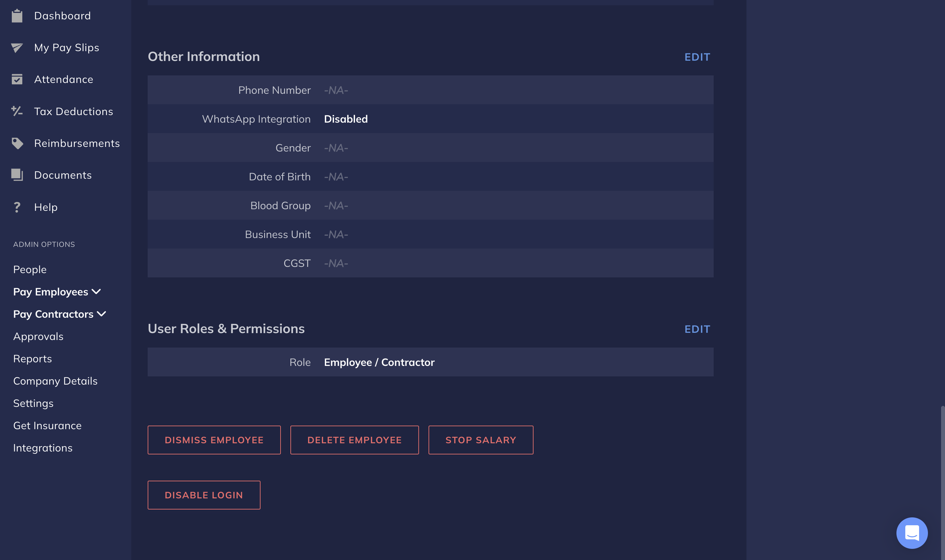Image resolution: width=945 pixels, height=560 pixels.
Task: Open the Integrations page
Action: pyautogui.click(x=43, y=448)
